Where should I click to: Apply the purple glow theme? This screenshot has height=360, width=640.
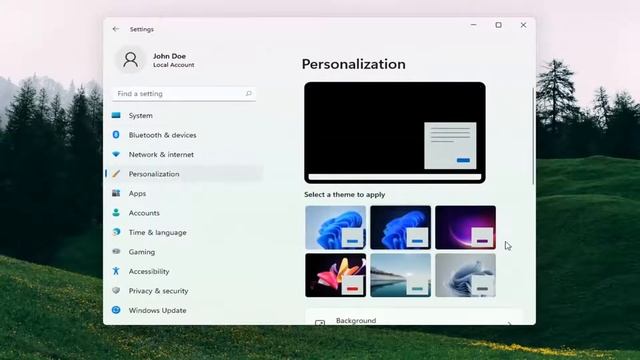465,227
